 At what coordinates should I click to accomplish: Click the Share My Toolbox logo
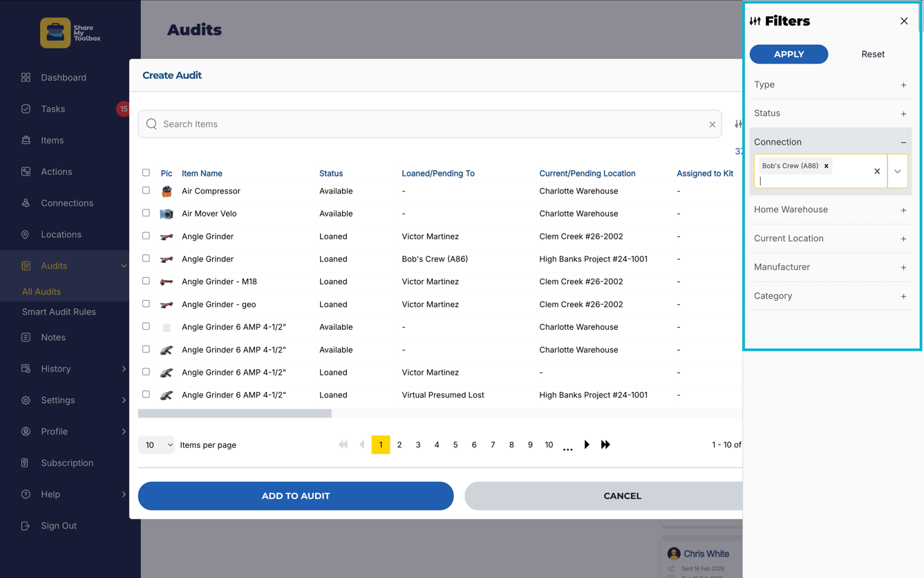70,32
